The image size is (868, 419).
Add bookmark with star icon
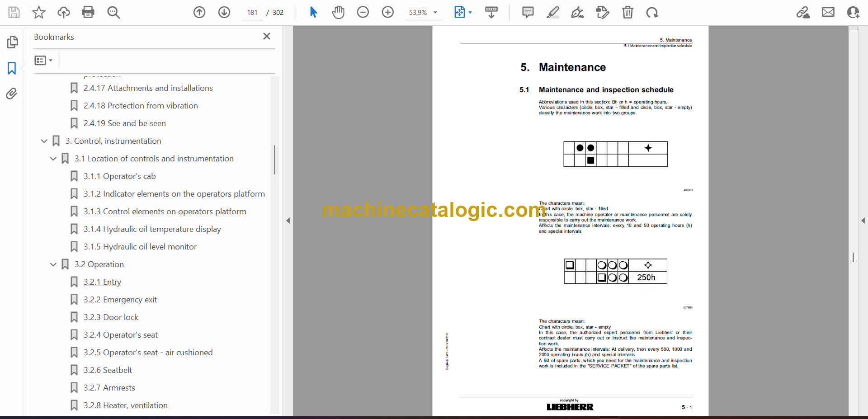39,12
